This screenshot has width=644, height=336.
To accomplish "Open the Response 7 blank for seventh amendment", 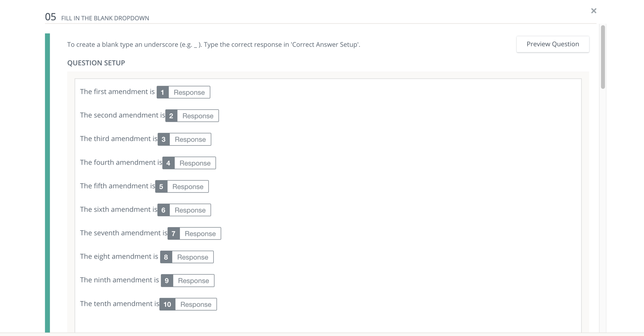I will (x=200, y=234).
